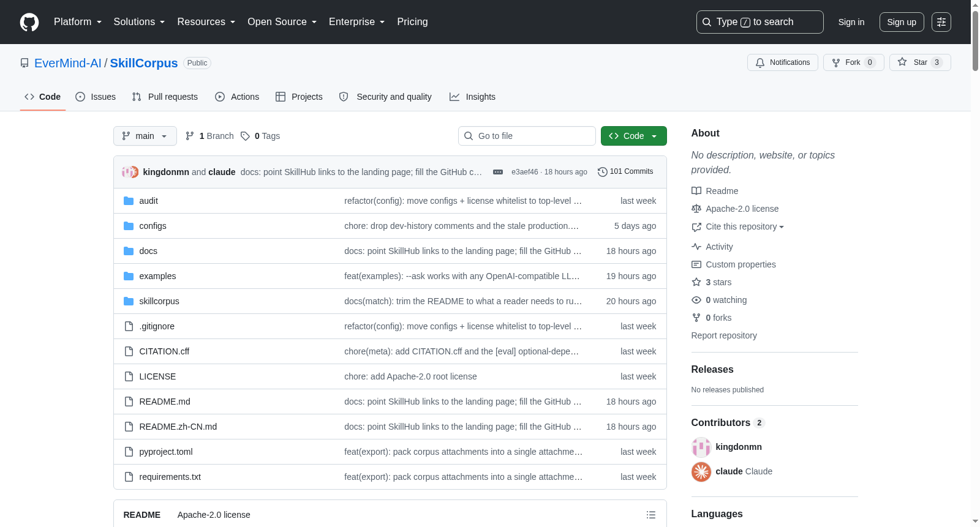
Task: Open the docs folder icon
Action: pos(129,251)
